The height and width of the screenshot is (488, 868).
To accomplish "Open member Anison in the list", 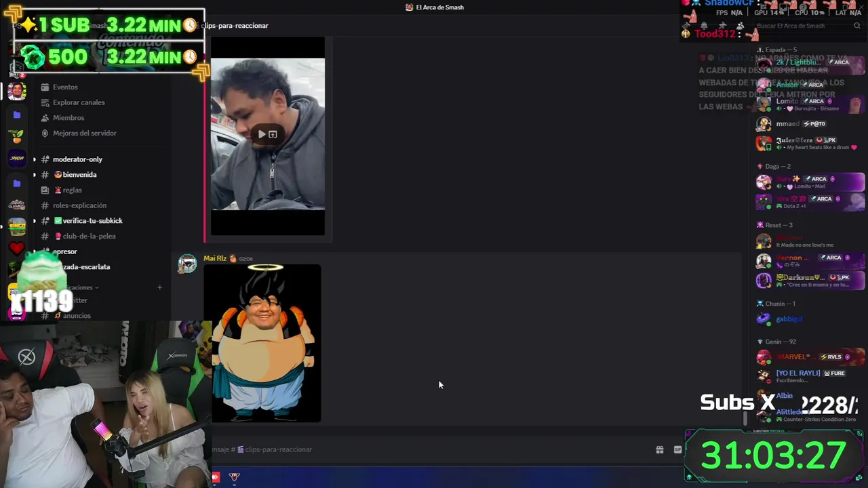I will click(x=810, y=85).
